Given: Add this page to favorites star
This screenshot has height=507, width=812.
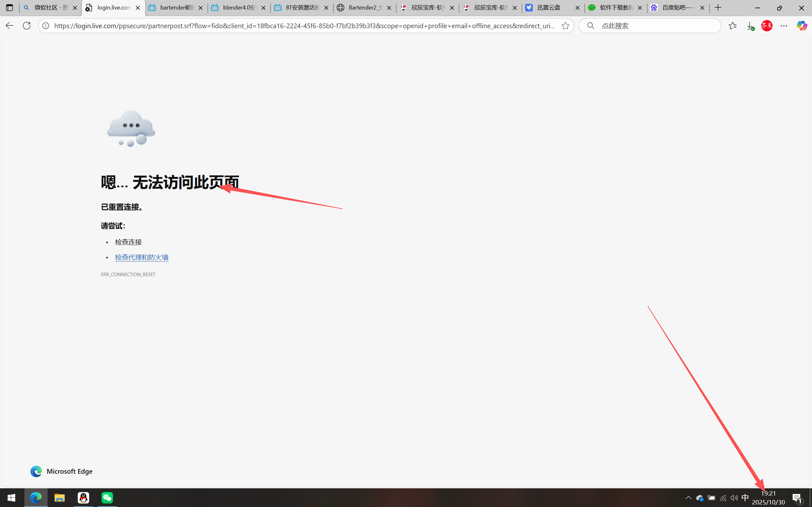Looking at the screenshot, I should pos(565,25).
